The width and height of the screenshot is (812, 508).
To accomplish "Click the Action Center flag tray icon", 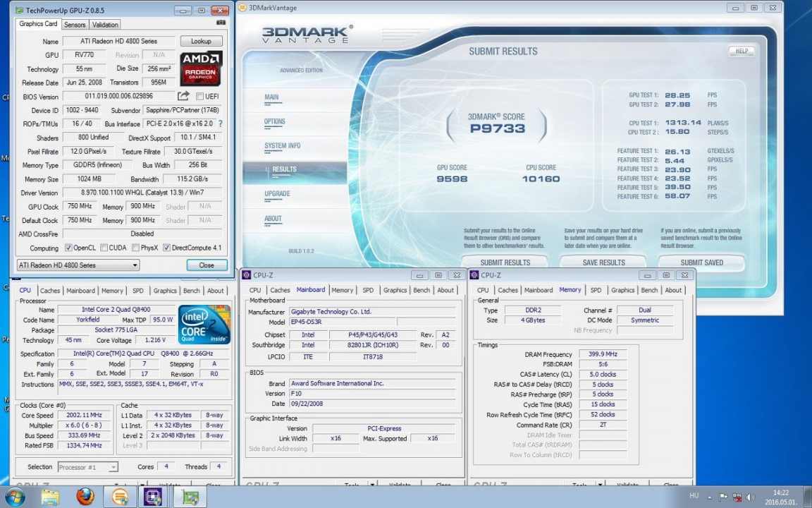I will point(723,497).
